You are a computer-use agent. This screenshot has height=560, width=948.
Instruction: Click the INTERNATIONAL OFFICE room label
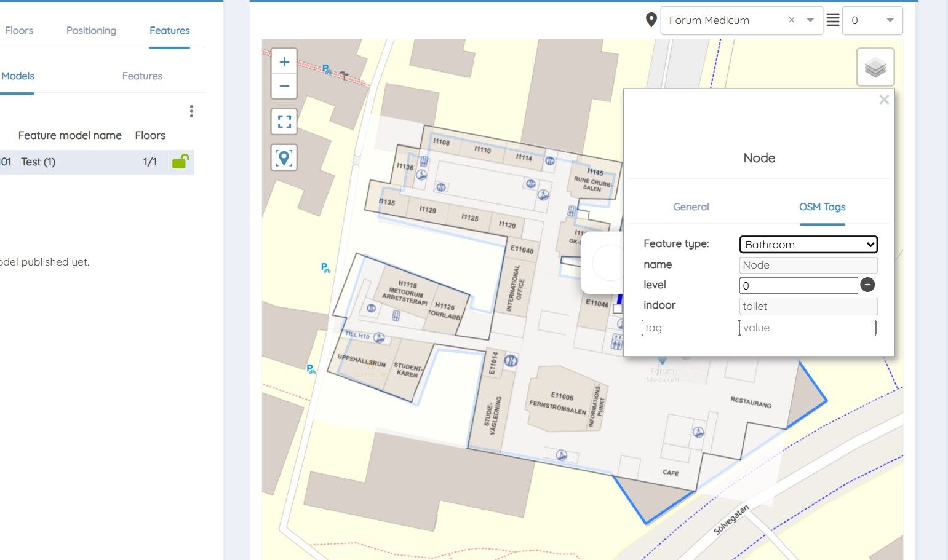[x=516, y=288]
